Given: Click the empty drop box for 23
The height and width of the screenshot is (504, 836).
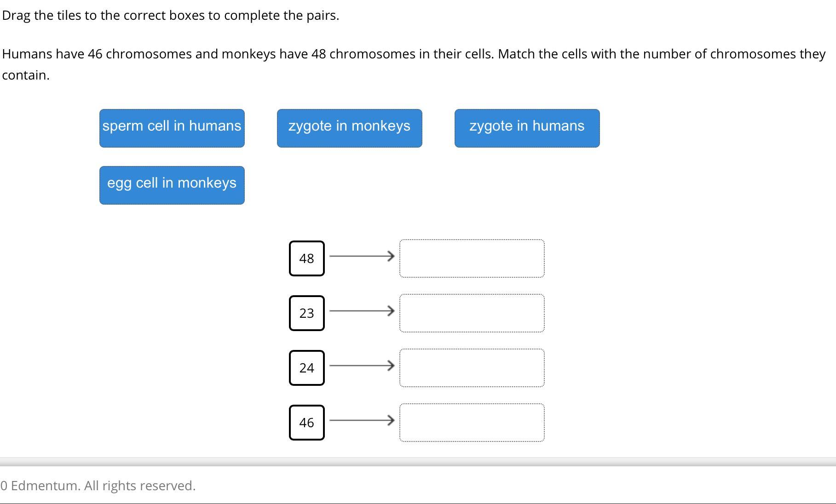Looking at the screenshot, I should pyautogui.click(x=472, y=313).
